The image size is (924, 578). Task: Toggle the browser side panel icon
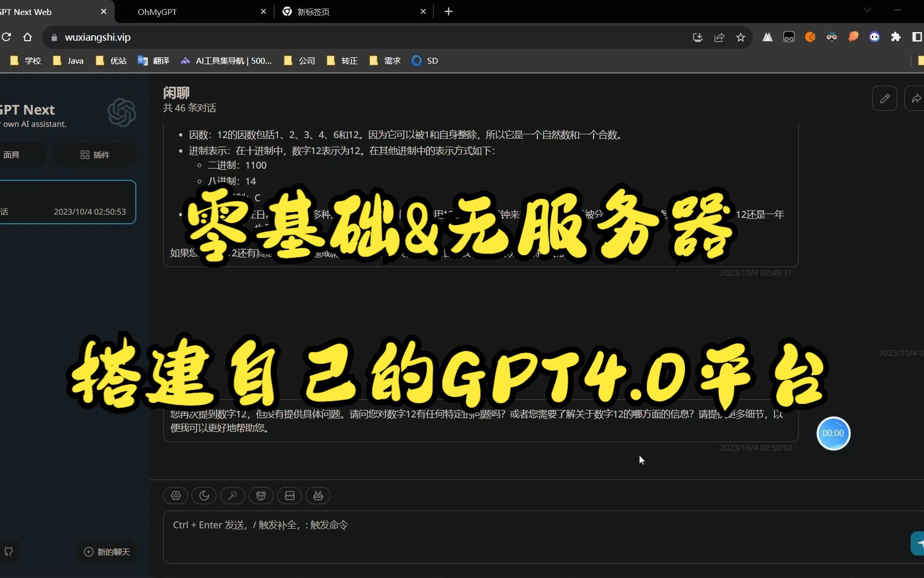(x=917, y=37)
